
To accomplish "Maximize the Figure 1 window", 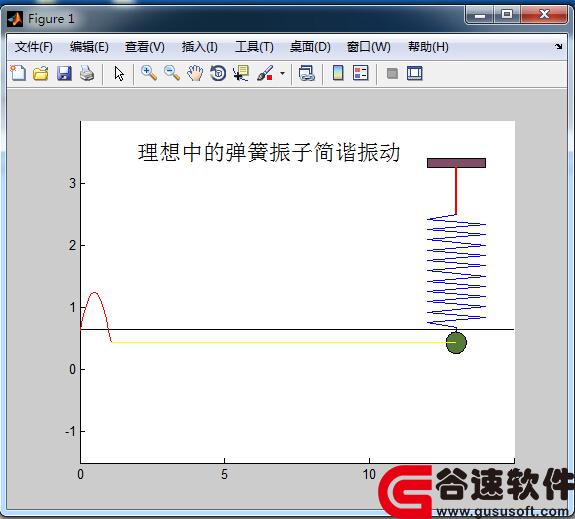I will [507, 15].
